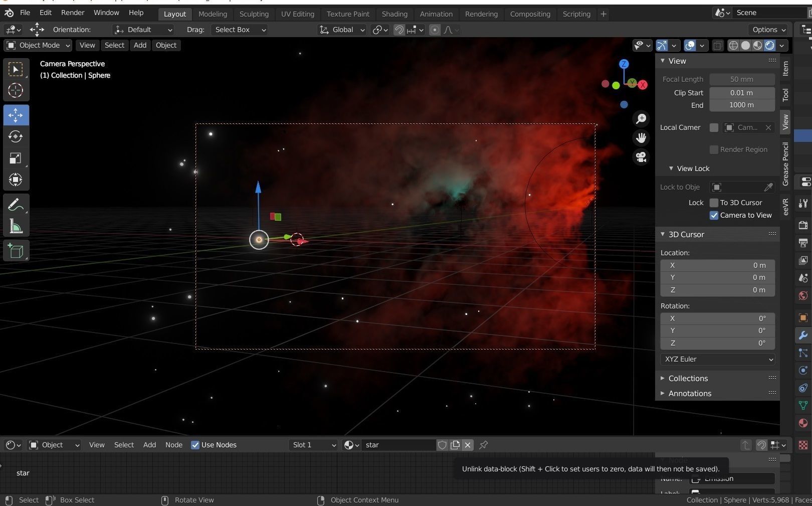Screen dimensions: 812x506
Task: Click the viewport Add menu button
Action: (x=140, y=46)
